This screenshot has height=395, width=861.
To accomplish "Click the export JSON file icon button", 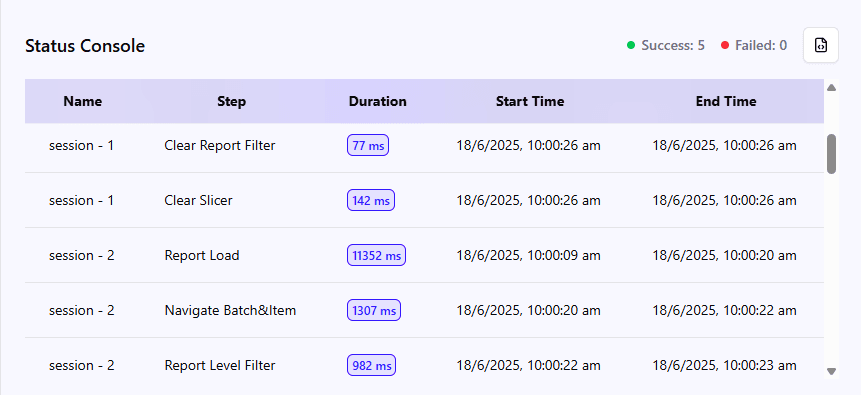I will pos(820,45).
